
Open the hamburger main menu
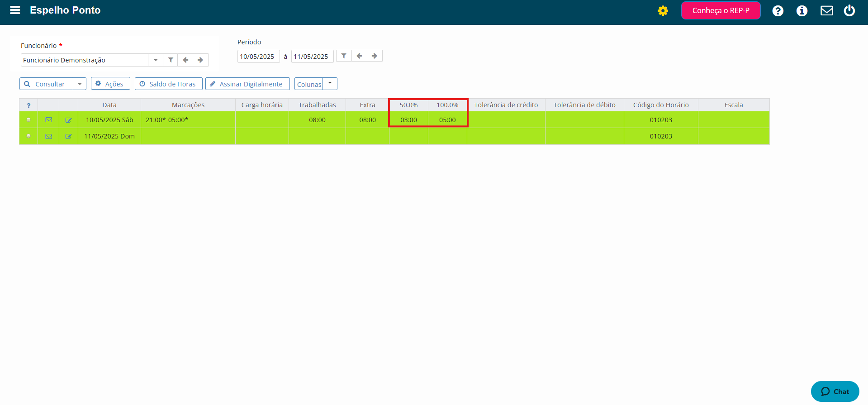(x=15, y=10)
